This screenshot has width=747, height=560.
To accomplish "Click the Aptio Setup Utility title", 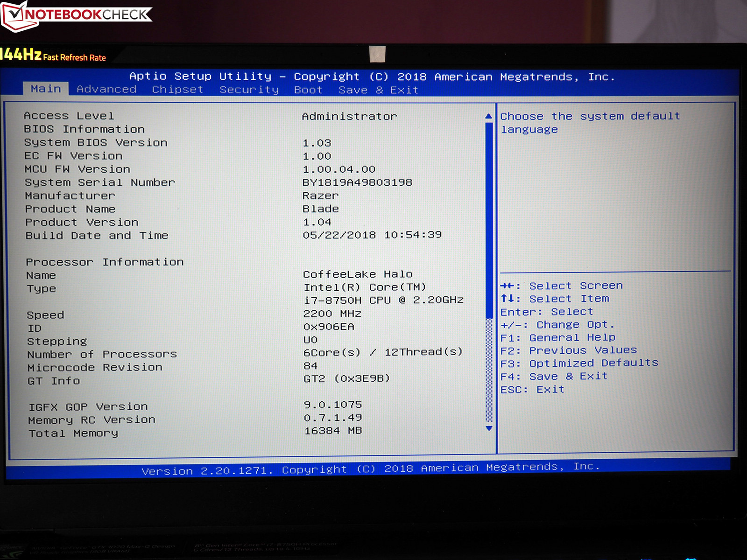I will click(372, 77).
